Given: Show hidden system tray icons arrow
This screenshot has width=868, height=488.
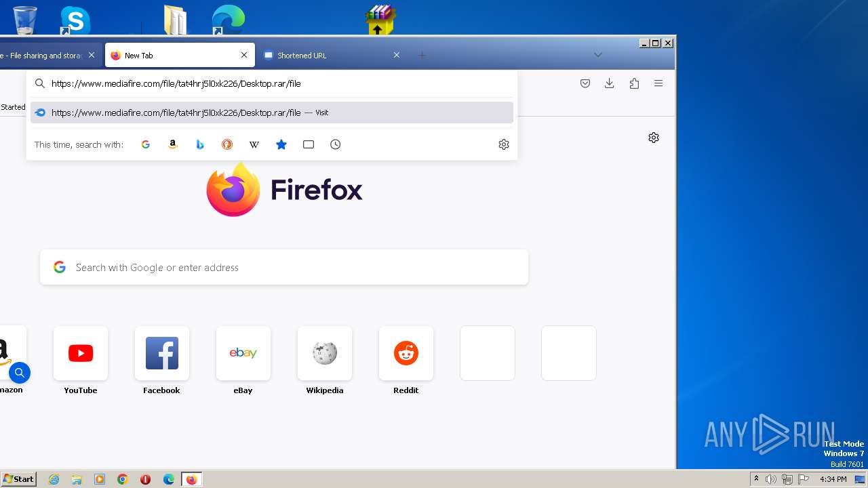Looking at the screenshot, I should pyautogui.click(x=756, y=479).
